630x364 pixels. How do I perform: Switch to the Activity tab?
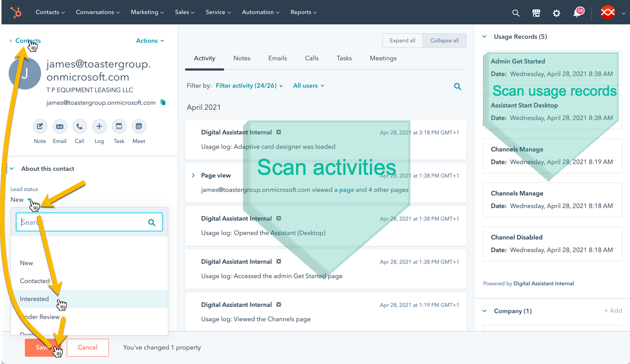(x=204, y=58)
